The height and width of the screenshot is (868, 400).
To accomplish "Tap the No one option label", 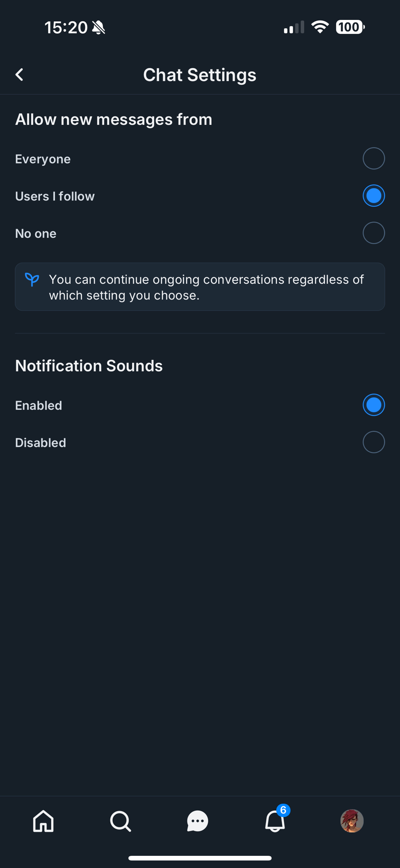I will click(36, 233).
